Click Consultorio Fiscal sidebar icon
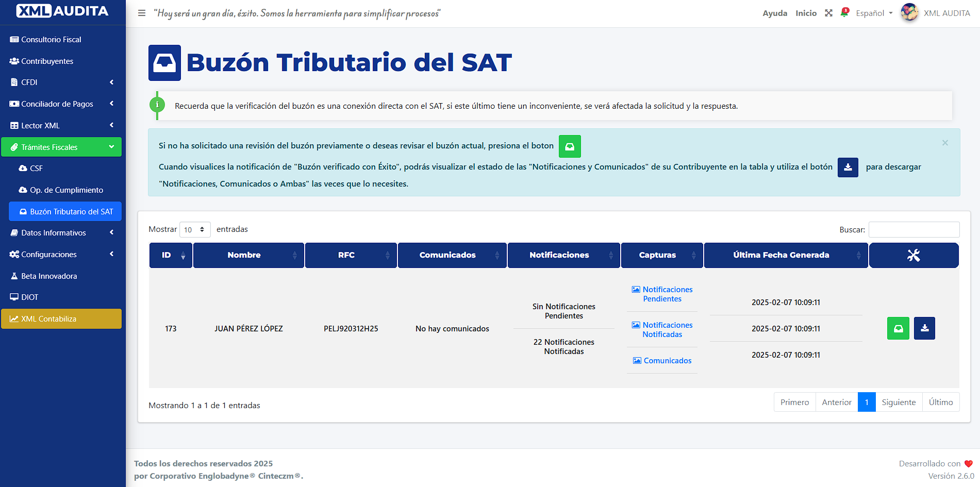980x487 pixels. [14, 40]
